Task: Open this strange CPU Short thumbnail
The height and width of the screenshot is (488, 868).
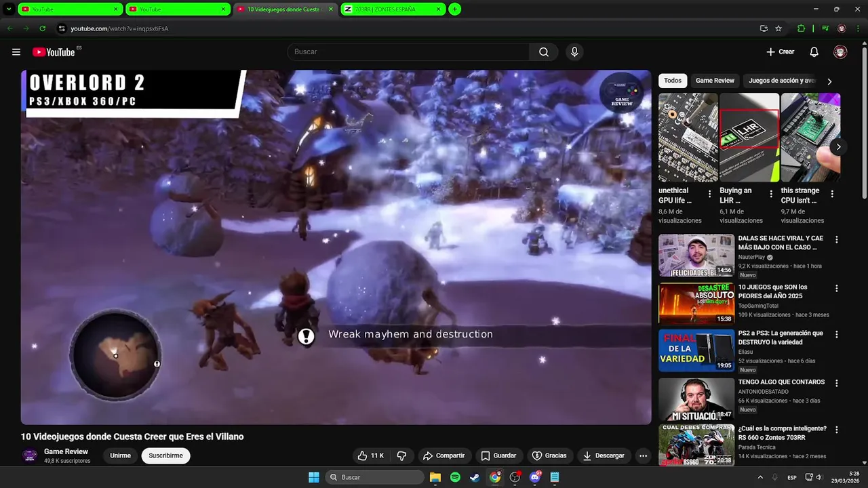Action: coord(810,138)
